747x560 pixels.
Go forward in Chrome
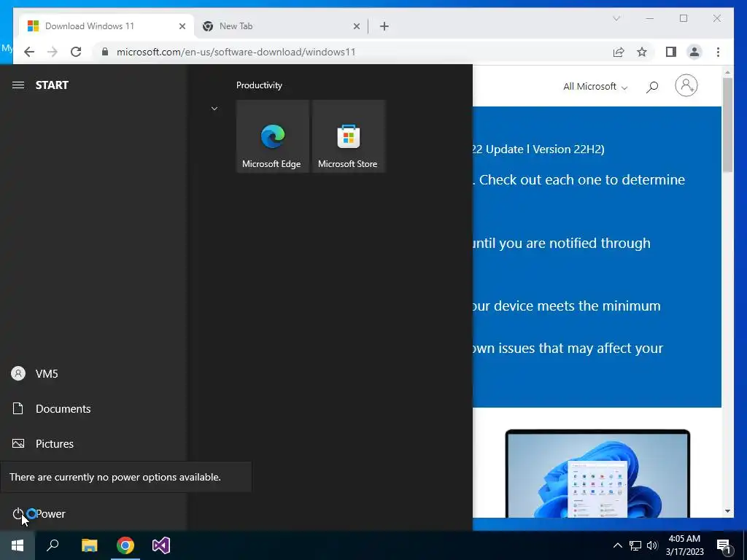(x=53, y=52)
